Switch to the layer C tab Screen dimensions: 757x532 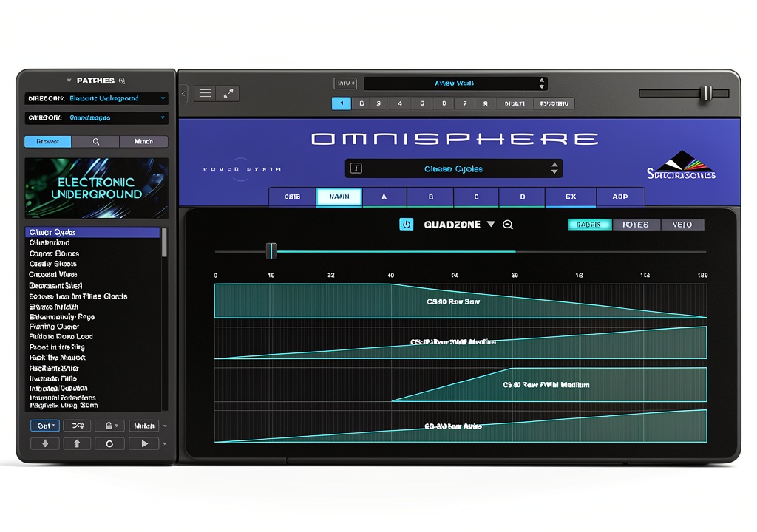tap(476, 197)
